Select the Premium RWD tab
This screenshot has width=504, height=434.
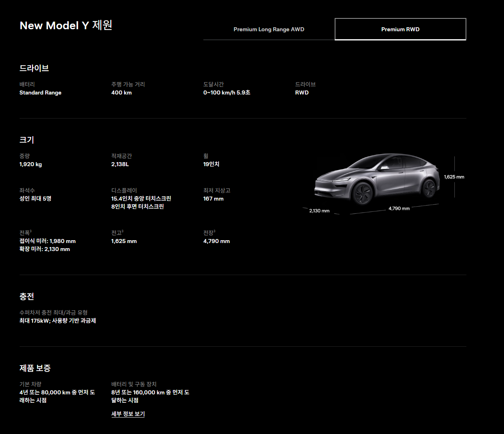[400, 29]
